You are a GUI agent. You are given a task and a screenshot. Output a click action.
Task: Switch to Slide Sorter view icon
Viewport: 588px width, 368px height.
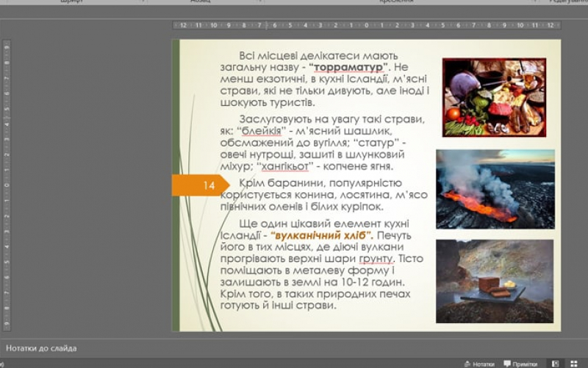click(x=574, y=364)
